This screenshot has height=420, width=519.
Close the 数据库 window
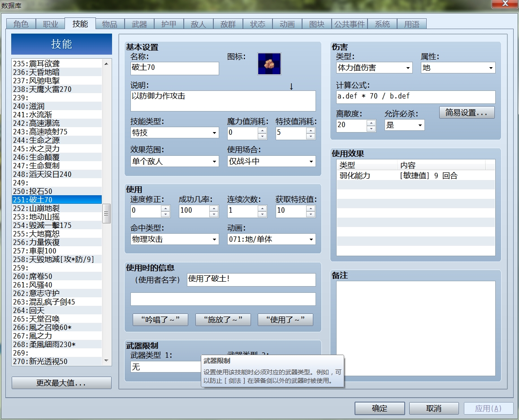click(x=505, y=3)
